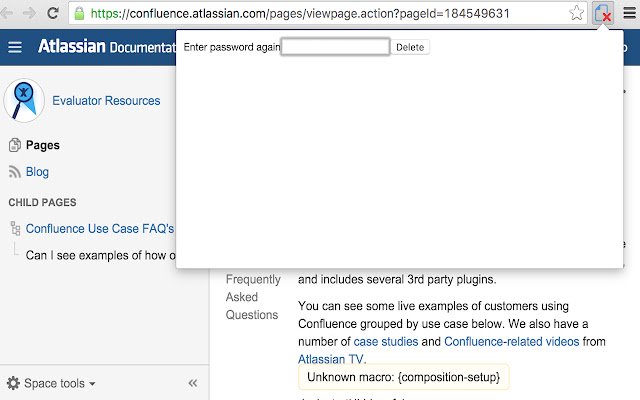Click the Blog RSS feed icon

point(15,172)
